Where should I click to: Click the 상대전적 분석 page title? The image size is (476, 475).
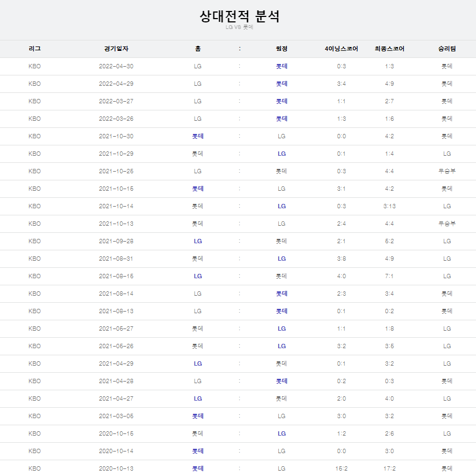coord(239,16)
